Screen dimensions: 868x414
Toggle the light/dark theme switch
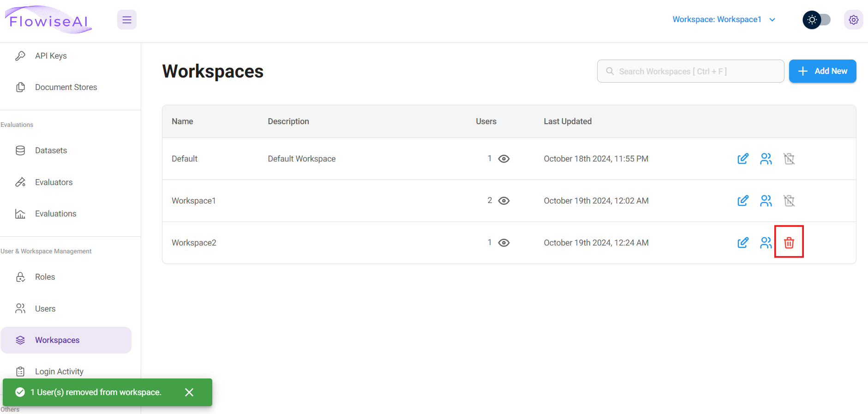[816, 20]
